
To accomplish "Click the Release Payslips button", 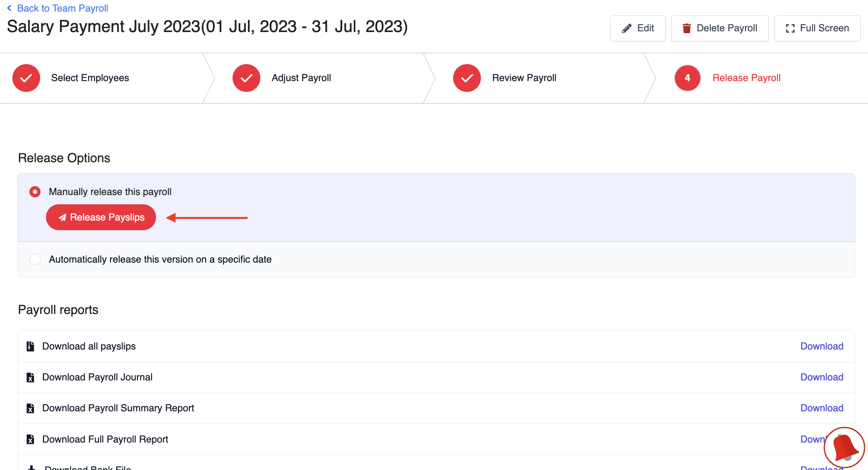I will click(101, 217).
